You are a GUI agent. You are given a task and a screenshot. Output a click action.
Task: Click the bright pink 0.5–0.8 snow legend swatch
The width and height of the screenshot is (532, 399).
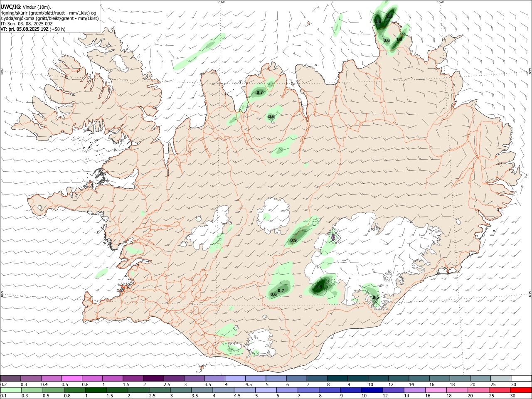pos(72,378)
